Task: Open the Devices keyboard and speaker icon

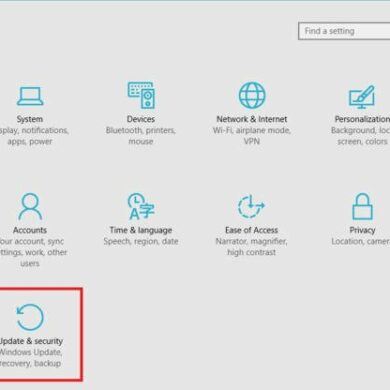Action: [x=141, y=95]
